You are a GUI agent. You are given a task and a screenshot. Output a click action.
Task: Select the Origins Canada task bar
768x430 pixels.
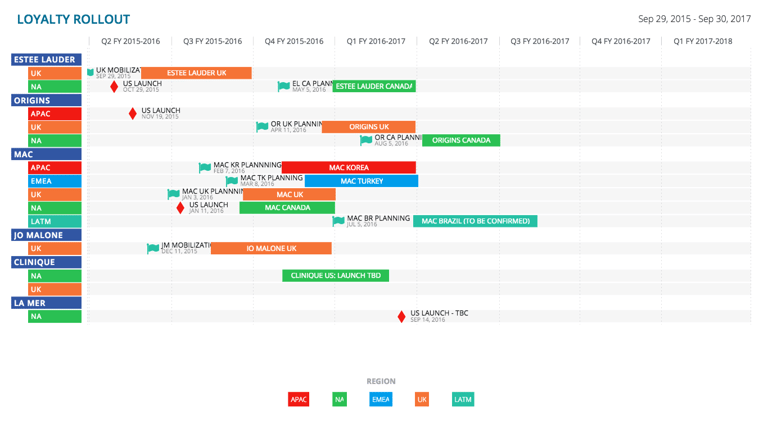(x=461, y=140)
